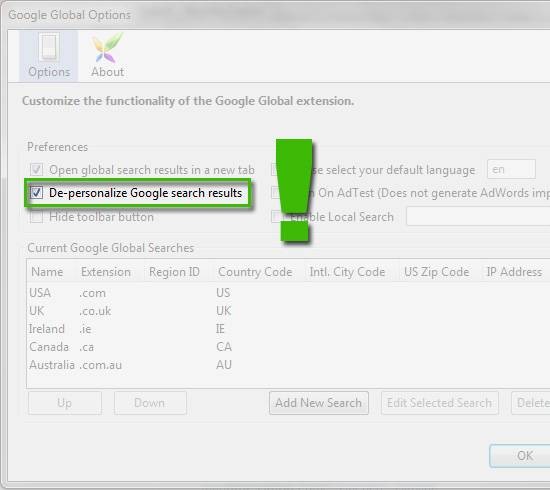
Task: Click Add New Search button
Action: pos(319,403)
